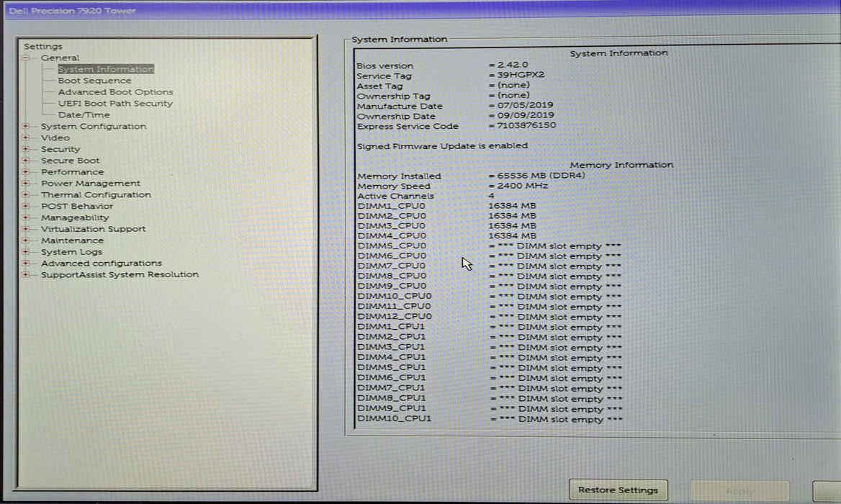Select the General category label
This screenshot has height=504, width=841.
[60, 58]
